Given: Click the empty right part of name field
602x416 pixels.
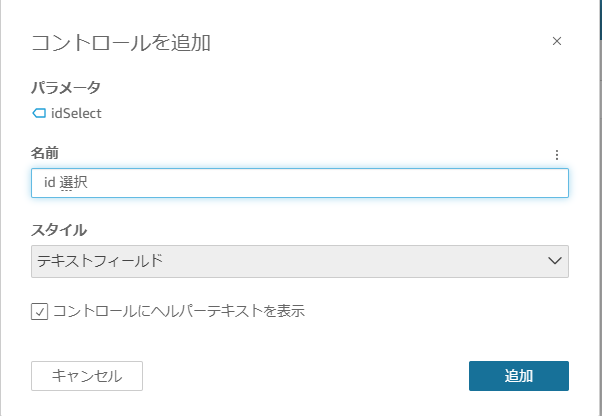Looking at the screenshot, I should (400, 183).
